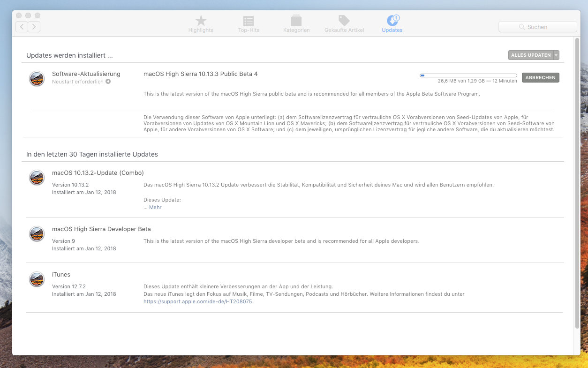The width and height of the screenshot is (588, 368).
Task: Click the ALLES UPDATEN button
Action: (531, 55)
